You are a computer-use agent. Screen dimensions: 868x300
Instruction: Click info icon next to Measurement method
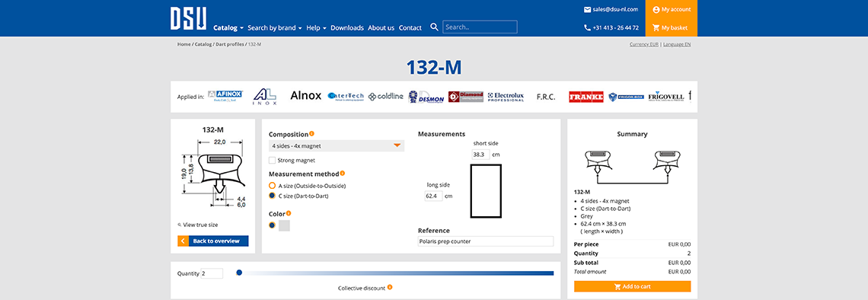[x=343, y=174]
